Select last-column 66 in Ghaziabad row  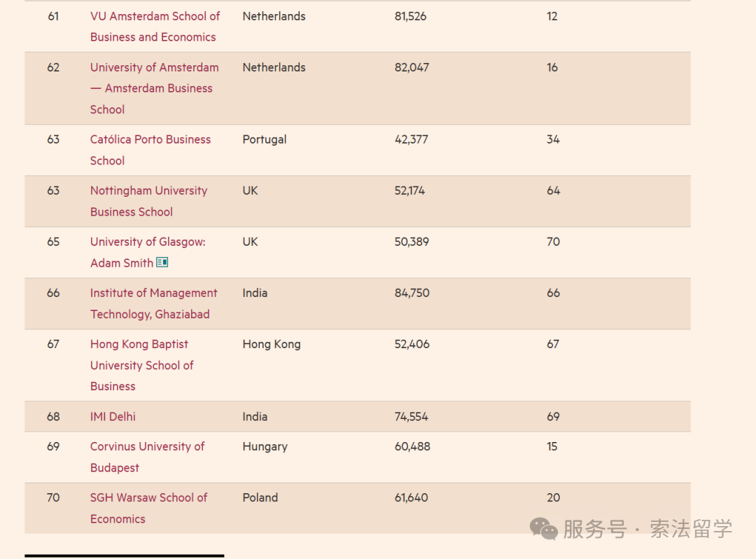coord(554,293)
